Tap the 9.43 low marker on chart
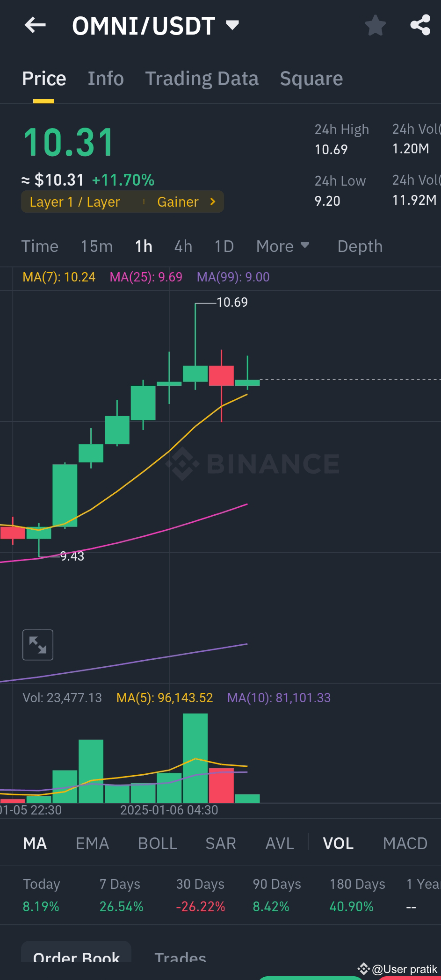441x980 pixels. tap(72, 556)
